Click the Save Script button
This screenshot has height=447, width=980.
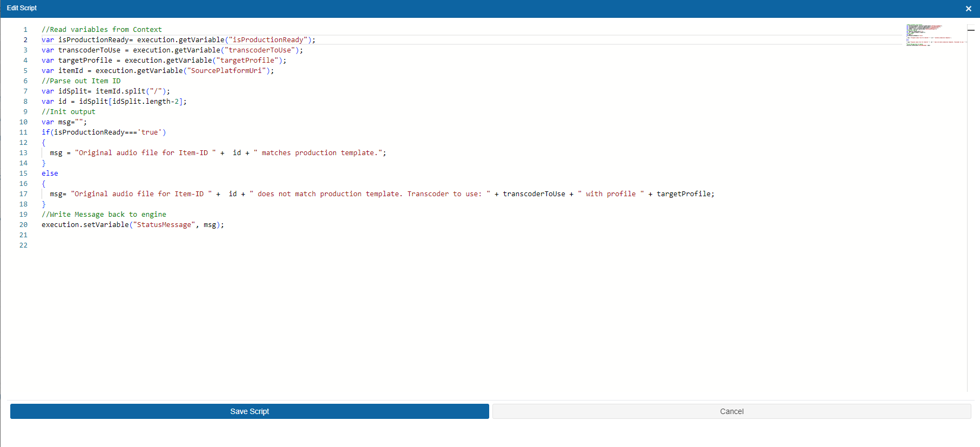[x=249, y=411]
